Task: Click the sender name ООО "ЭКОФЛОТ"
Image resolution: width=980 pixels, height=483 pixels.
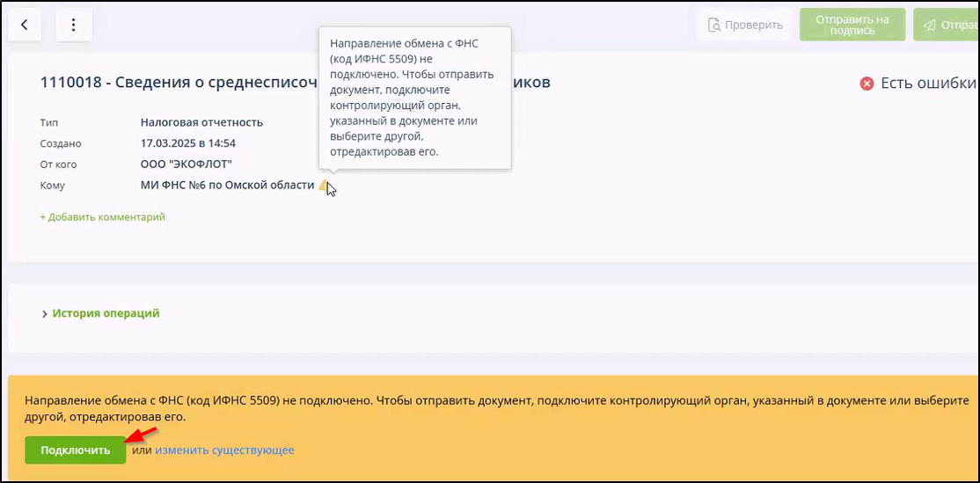Action: pos(186,165)
